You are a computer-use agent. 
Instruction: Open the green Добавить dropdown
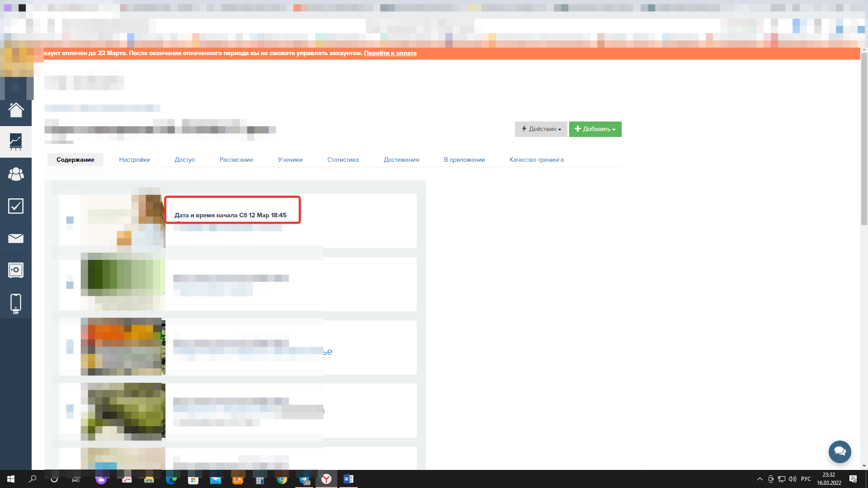595,129
